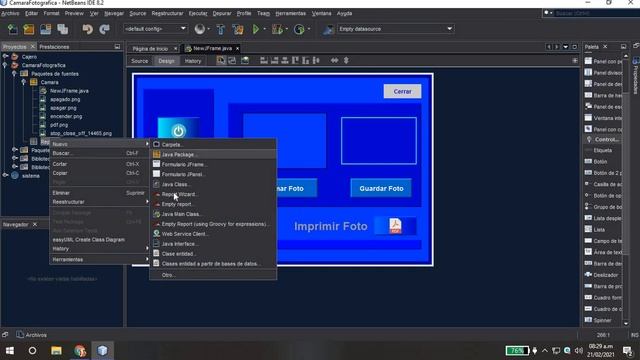
Task: Click the power icon on form design
Action: click(178, 131)
